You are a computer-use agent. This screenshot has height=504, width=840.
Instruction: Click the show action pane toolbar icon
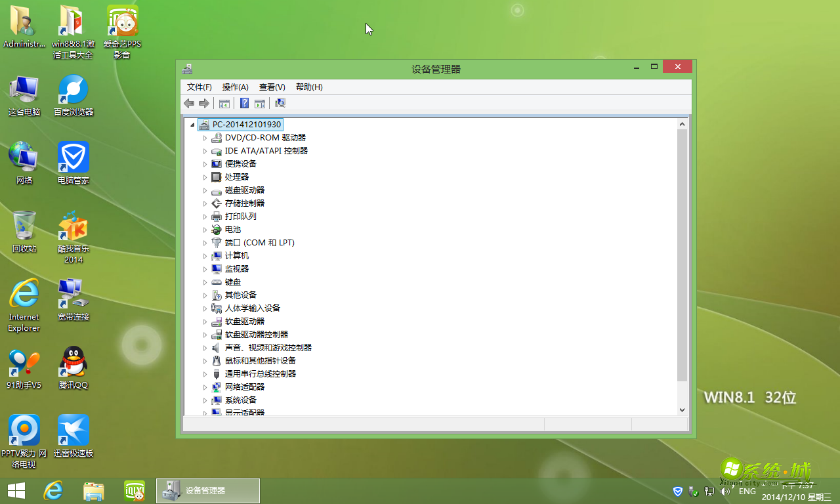(260, 103)
